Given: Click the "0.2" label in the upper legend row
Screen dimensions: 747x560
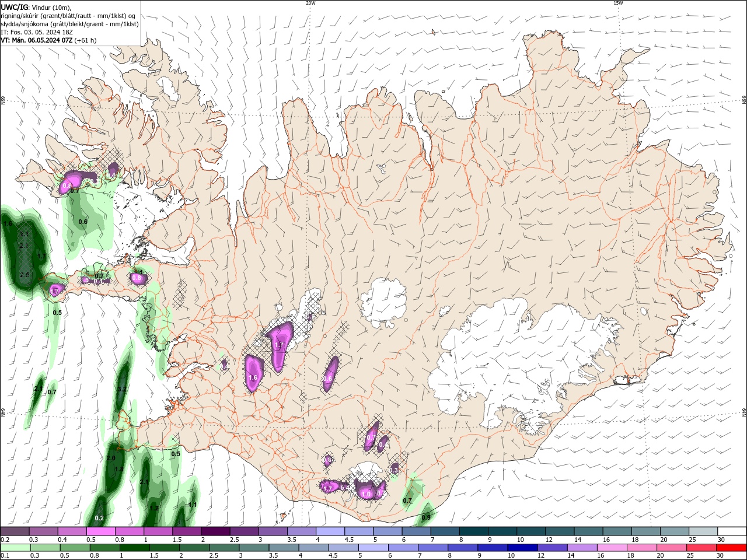Looking at the screenshot, I should 5,540.
